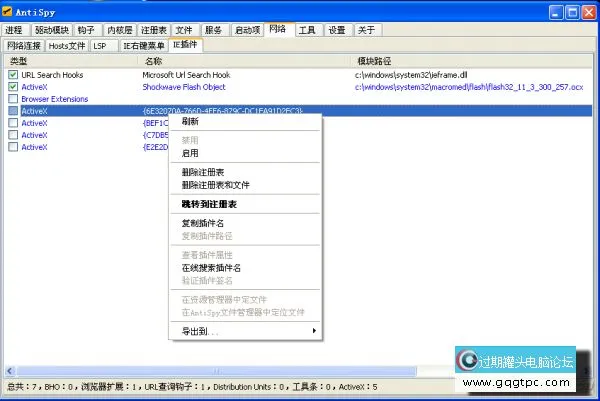The height and width of the screenshot is (401, 600).
Task: Open the 文件 tab
Action: [x=185, y=30]
